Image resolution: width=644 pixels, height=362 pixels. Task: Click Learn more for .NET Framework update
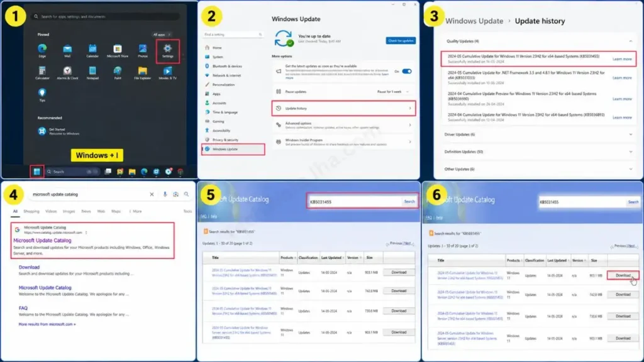(x=622, y=77)
